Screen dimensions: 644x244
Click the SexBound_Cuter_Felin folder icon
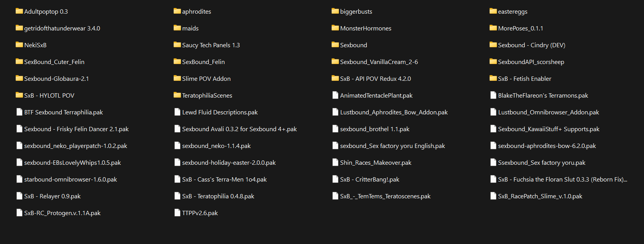pyautogui.click(x=19, y=61)
